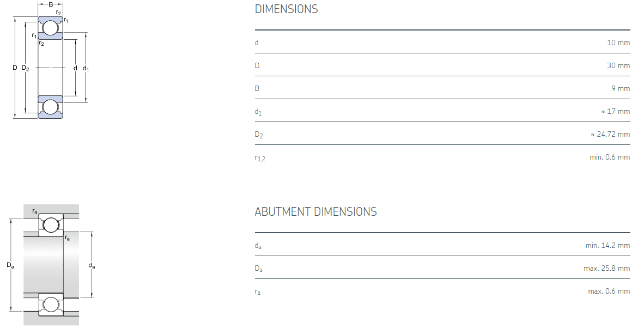
Task: Select the ≈ 24.72 mm value
Action: [610, 134]
